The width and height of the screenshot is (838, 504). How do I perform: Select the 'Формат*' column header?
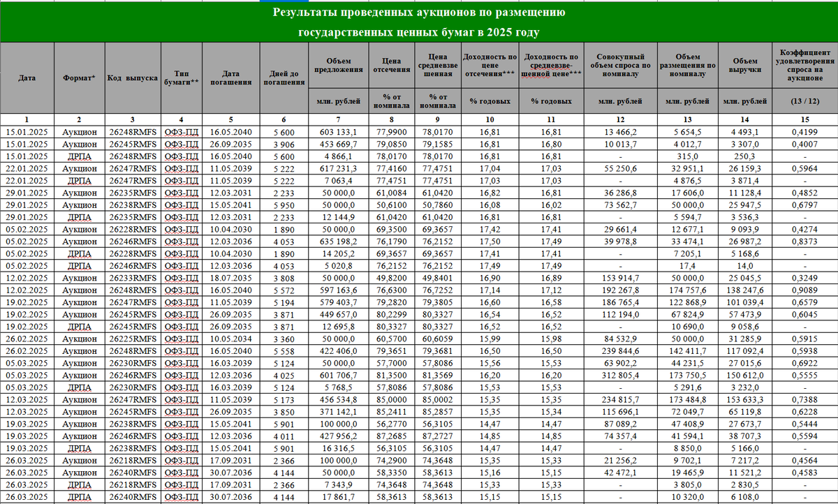click(80, 77)
